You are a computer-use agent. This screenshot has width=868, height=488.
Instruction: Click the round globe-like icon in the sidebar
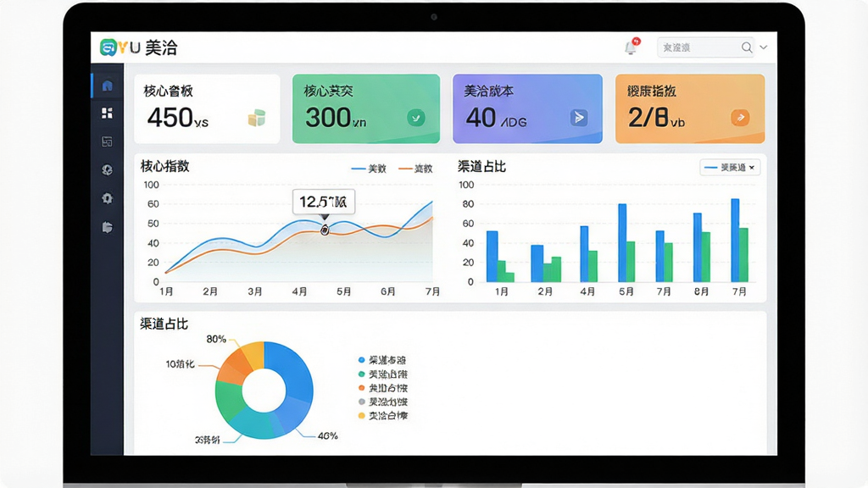pyautogui.click(x=108, y=169)
